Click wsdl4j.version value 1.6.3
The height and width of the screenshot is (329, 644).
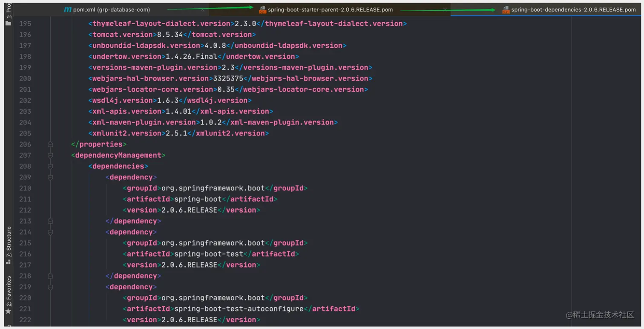(168, 101)
